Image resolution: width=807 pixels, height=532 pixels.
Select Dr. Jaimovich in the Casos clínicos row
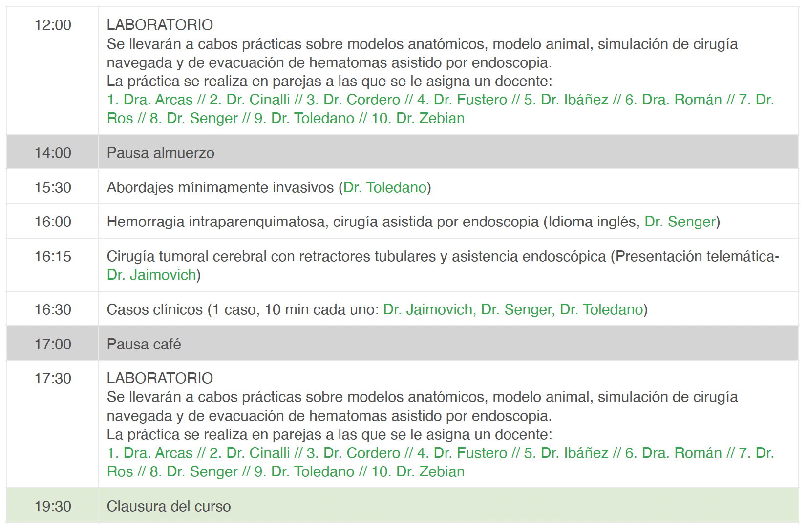[x=428, y=309]
